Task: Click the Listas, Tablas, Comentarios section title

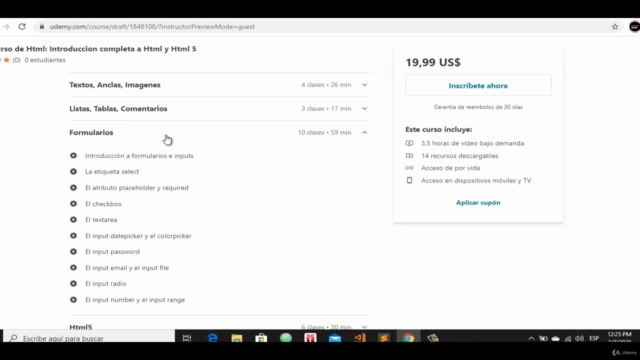Action: point(118,109)
